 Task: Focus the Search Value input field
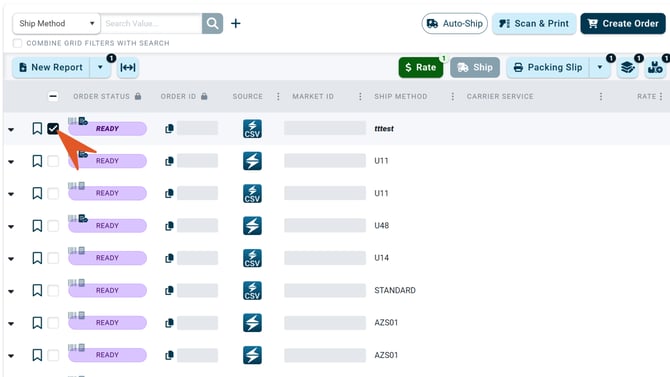[x=151, y=23]
